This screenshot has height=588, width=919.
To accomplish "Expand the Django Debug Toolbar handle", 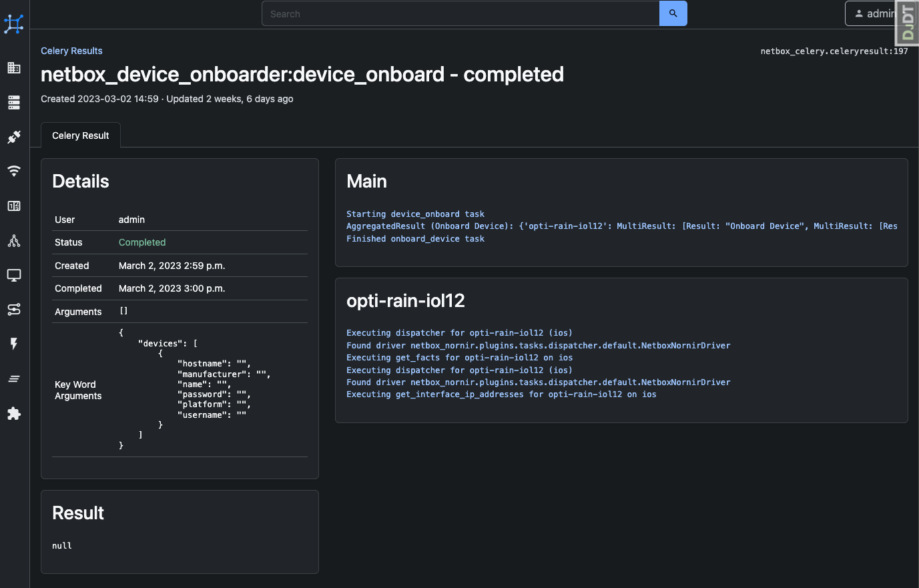I will coord(908,22).
